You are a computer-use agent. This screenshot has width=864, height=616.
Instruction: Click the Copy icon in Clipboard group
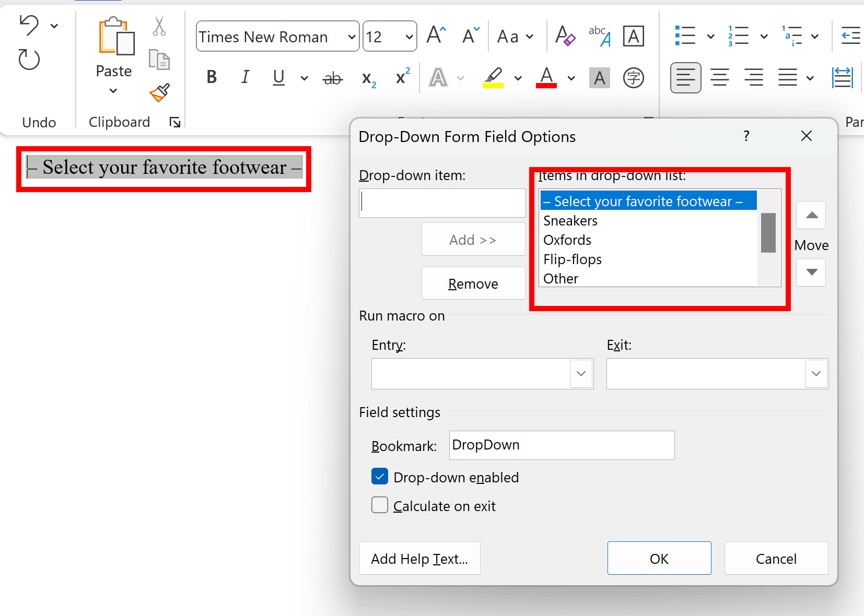click(159, 60)
